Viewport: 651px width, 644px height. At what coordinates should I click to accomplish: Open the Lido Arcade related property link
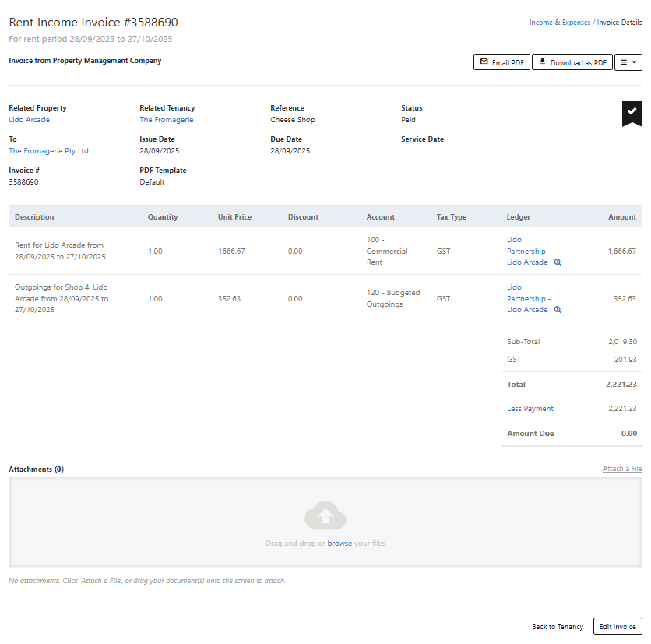(x=29, y=120)
